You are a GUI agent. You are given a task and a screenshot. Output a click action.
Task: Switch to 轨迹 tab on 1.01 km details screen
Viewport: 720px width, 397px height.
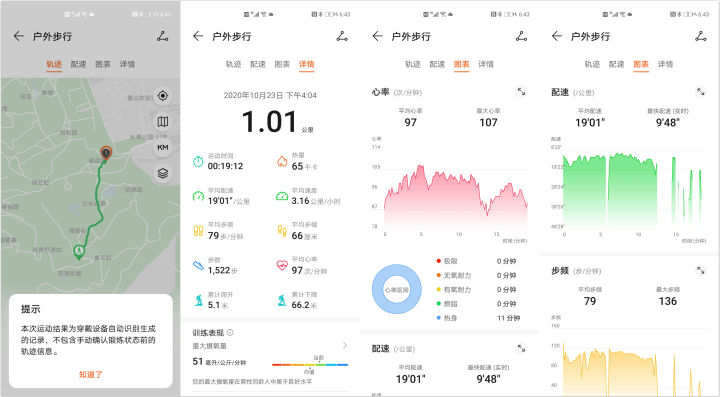click(233, 64)
